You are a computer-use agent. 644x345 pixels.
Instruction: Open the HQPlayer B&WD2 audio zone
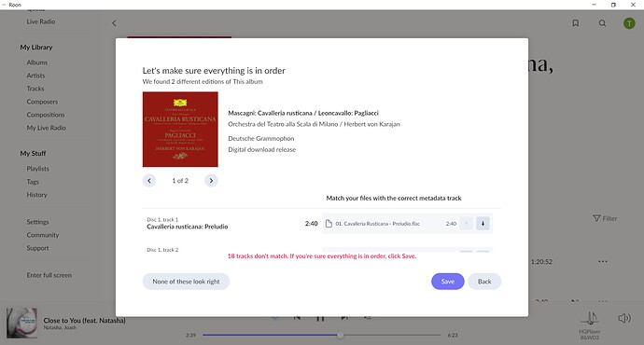pyautogui.click(x=590, y=325)
